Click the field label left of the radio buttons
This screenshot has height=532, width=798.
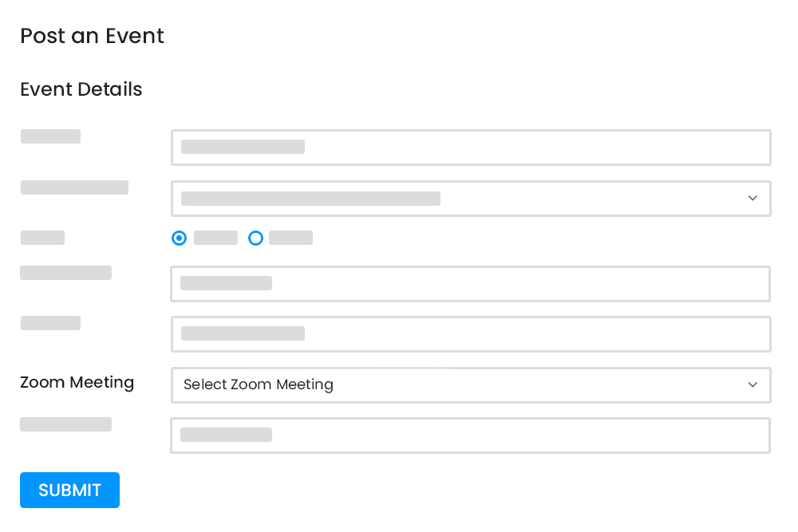pos(42,238)
